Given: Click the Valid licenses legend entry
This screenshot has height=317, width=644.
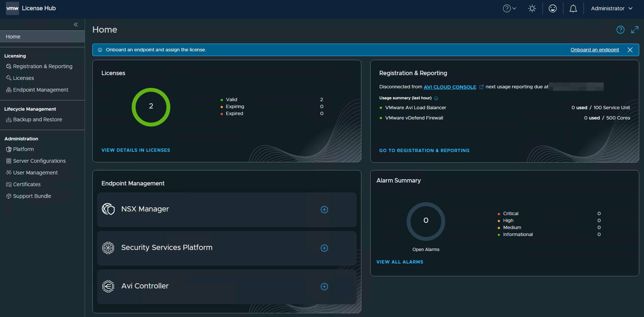Looking at the screenshot, I should (272, 100).
